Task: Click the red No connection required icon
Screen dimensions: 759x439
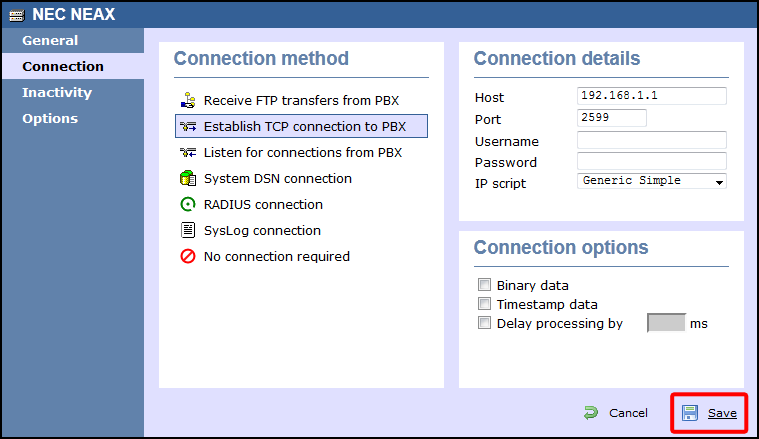Action: 187,257
